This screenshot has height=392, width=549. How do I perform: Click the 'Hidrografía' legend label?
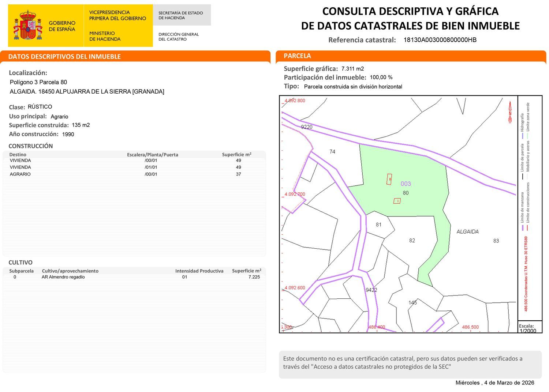coord(523,122)
